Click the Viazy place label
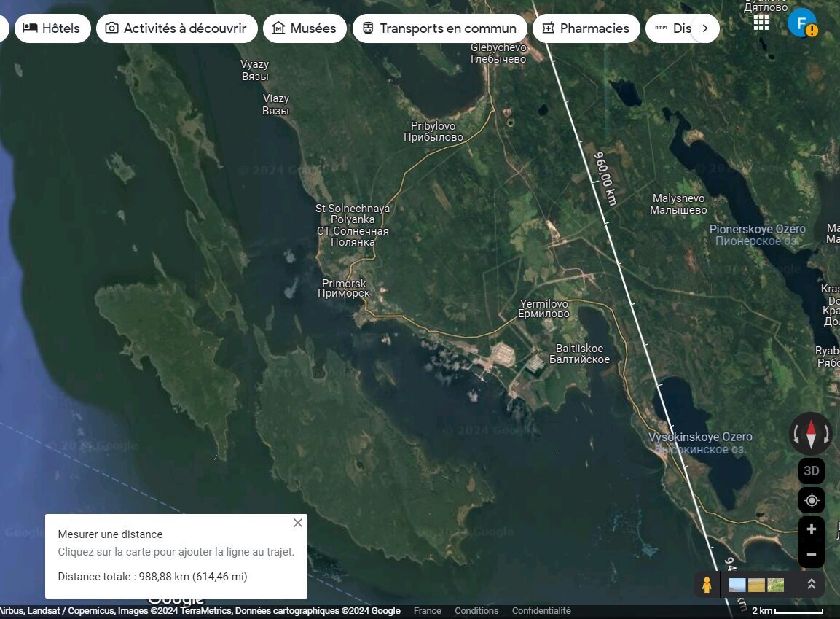This screenshot has height=619, width=840. point(275,104)
